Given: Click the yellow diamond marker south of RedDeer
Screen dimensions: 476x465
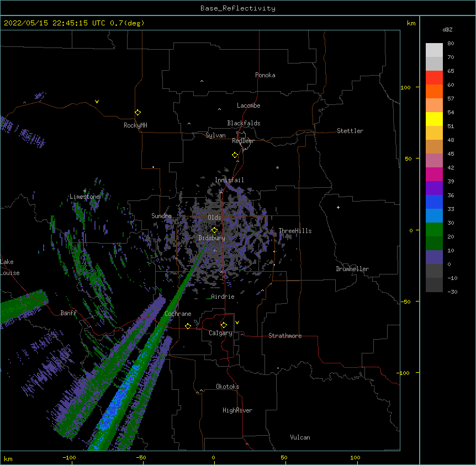Looking at the screenshot, I should (235, 155).
